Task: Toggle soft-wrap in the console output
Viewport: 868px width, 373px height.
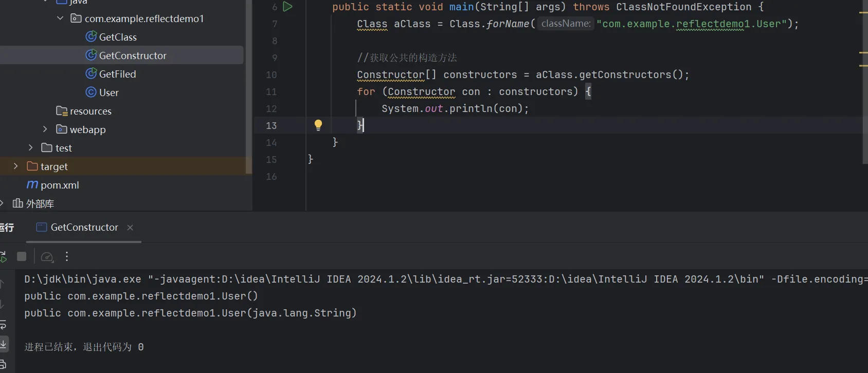Action: (3, 325)
